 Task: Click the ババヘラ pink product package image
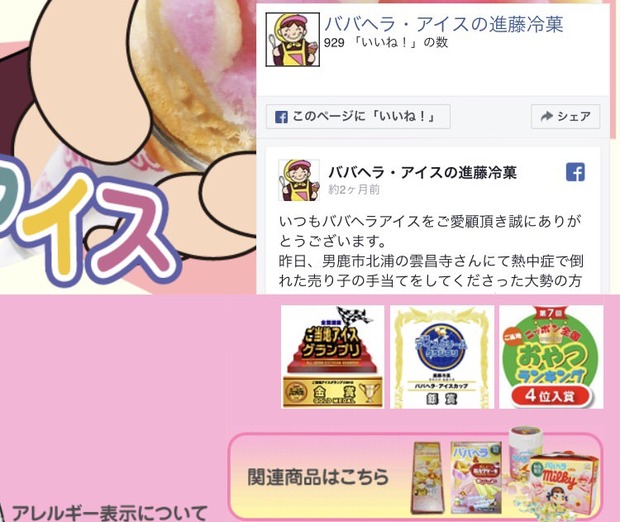pyautogui.click(x=476, y=478)
